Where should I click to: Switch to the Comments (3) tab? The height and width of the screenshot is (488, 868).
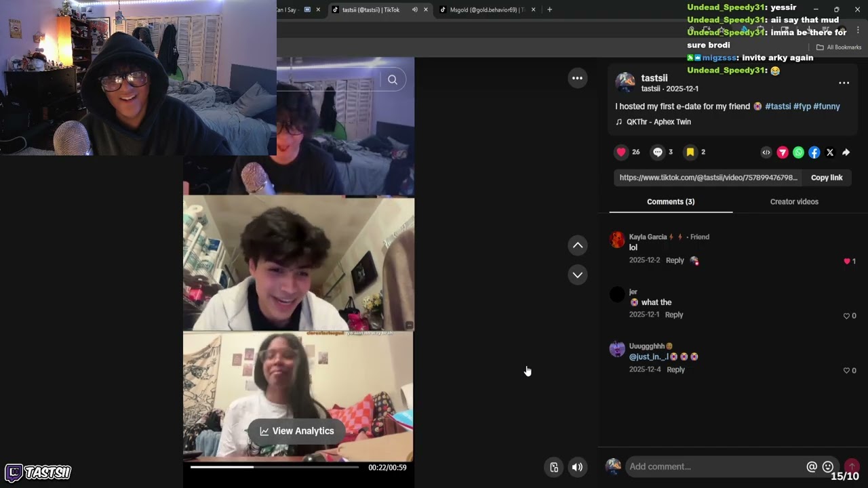[671, 202]
